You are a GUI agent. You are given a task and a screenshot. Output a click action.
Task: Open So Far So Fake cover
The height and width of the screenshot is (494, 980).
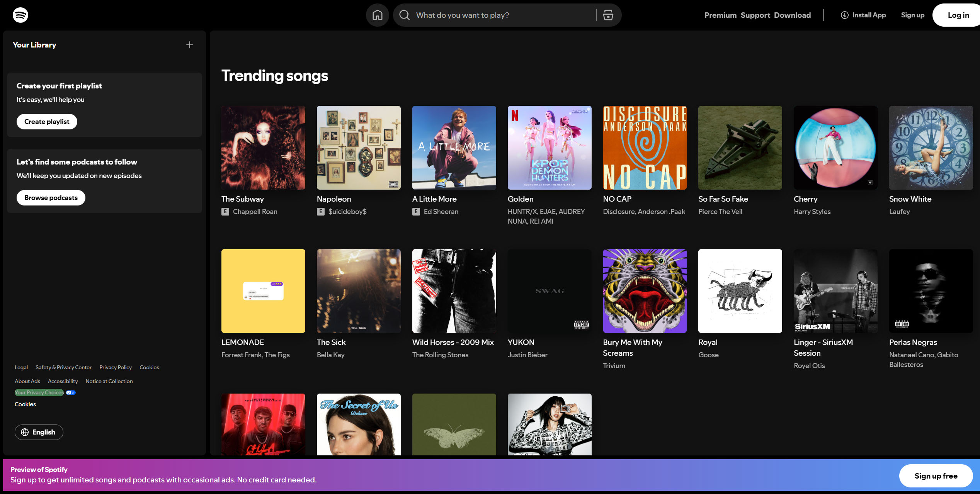coord(740,148)
